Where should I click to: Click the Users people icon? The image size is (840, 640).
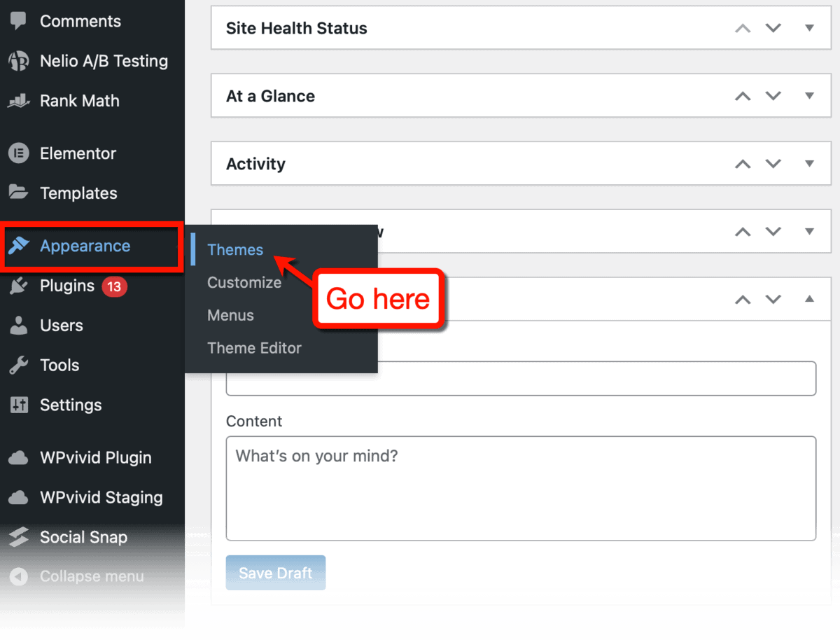20,325
